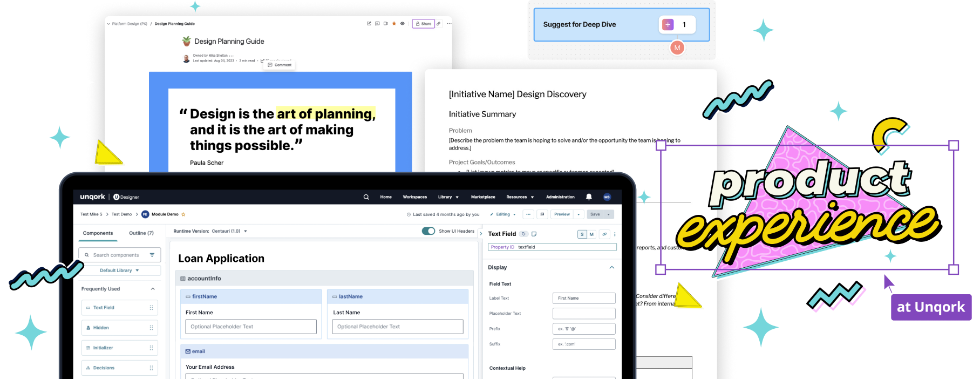This screenshot has height=379, width=980.
Task: Click the filter icon in Search components
Action: 152,255
